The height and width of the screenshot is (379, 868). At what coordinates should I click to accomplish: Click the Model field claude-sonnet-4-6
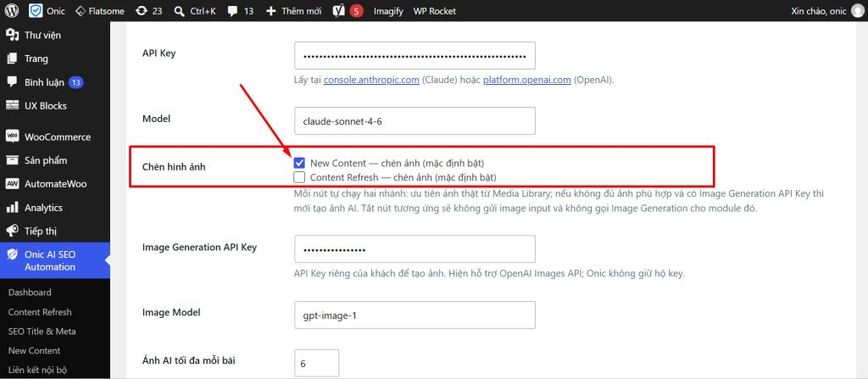(x=415, y=120)
